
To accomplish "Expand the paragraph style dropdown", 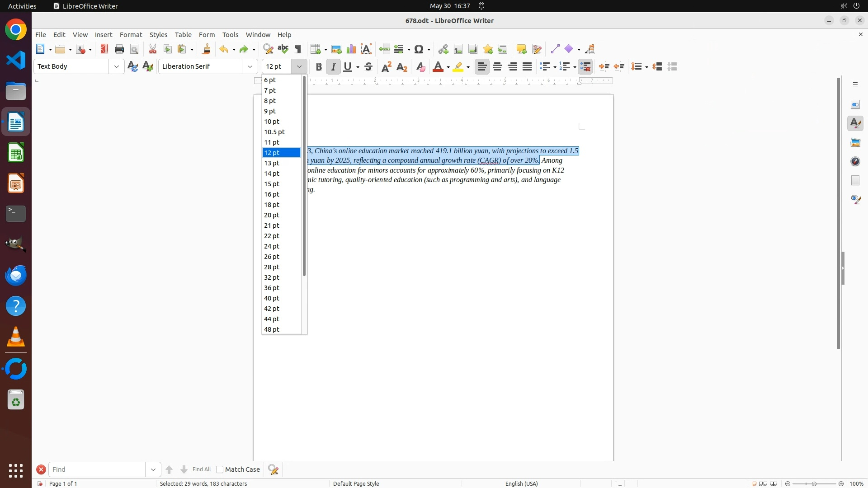I will (117, 66).
